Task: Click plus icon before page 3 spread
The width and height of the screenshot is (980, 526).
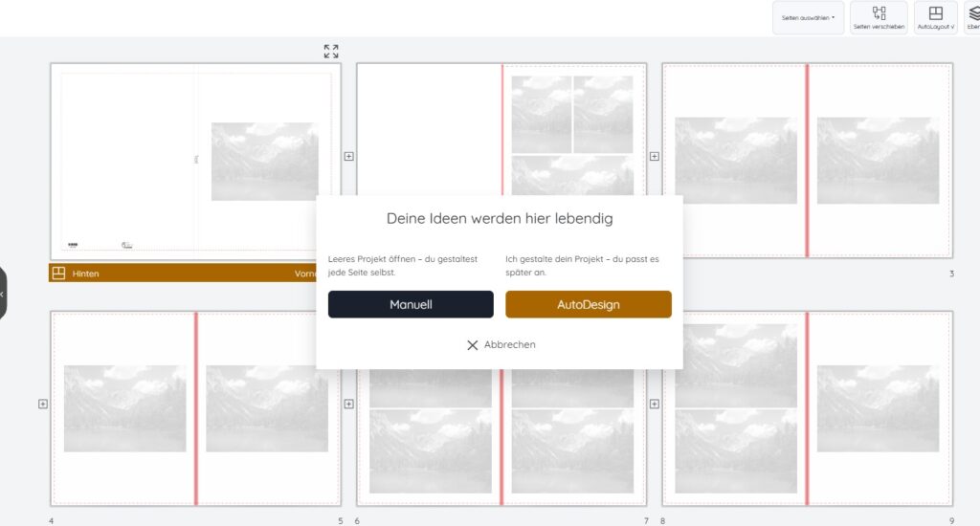Action: click(x=655, y=156)
